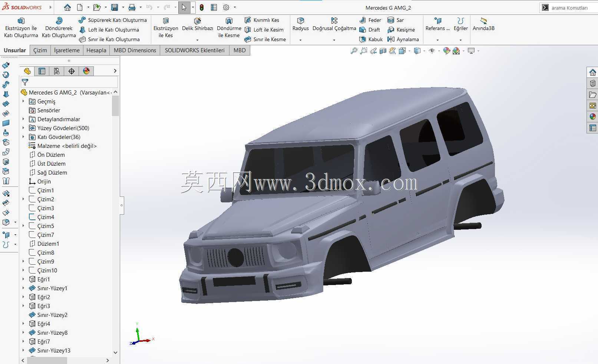Image resolution: width=598 pixels, height=364 pixels.
Task: Choose Sınır ile Katı Oluşturma
Action: tap(109, 39)
